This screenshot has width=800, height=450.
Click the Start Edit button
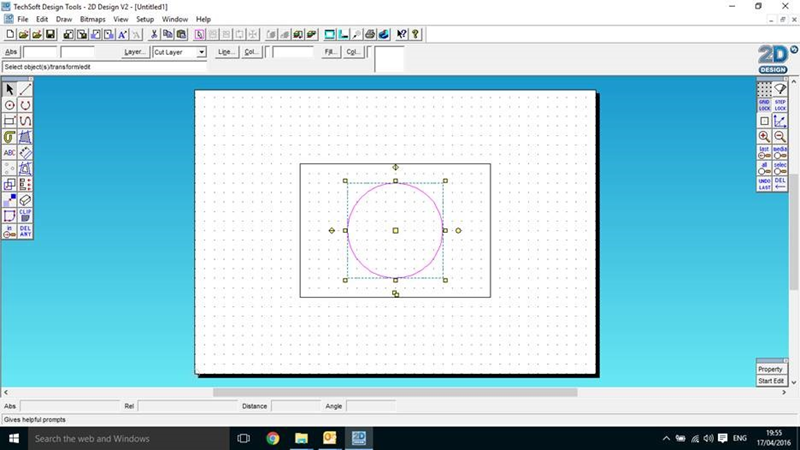coord(770,381)
